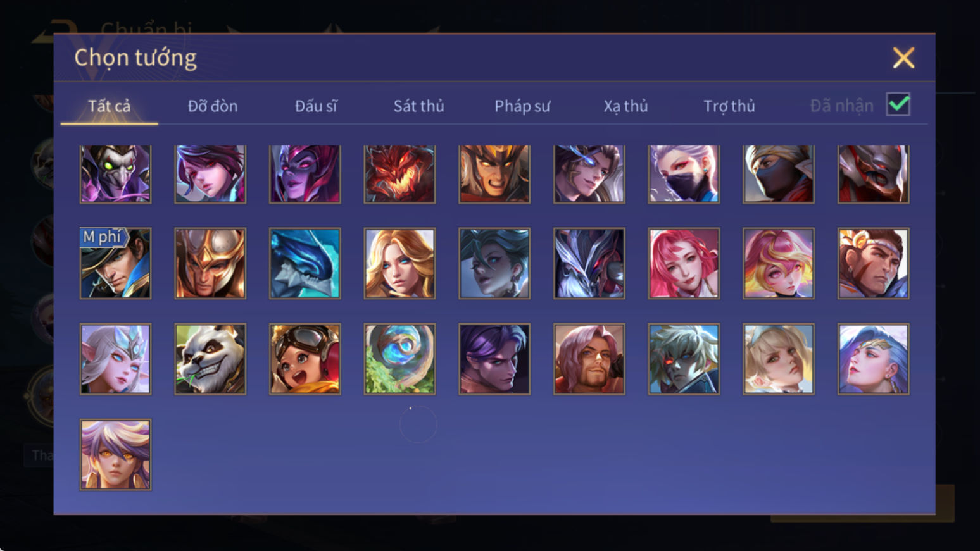Open the Đấu sĩ tab
The height and width of the screenshot is (551, 980).
316,106
